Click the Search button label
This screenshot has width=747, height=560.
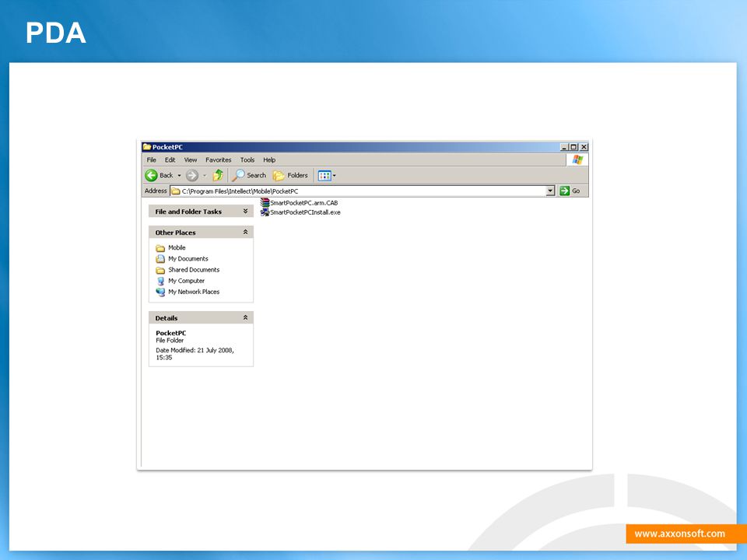pos(256,175)
